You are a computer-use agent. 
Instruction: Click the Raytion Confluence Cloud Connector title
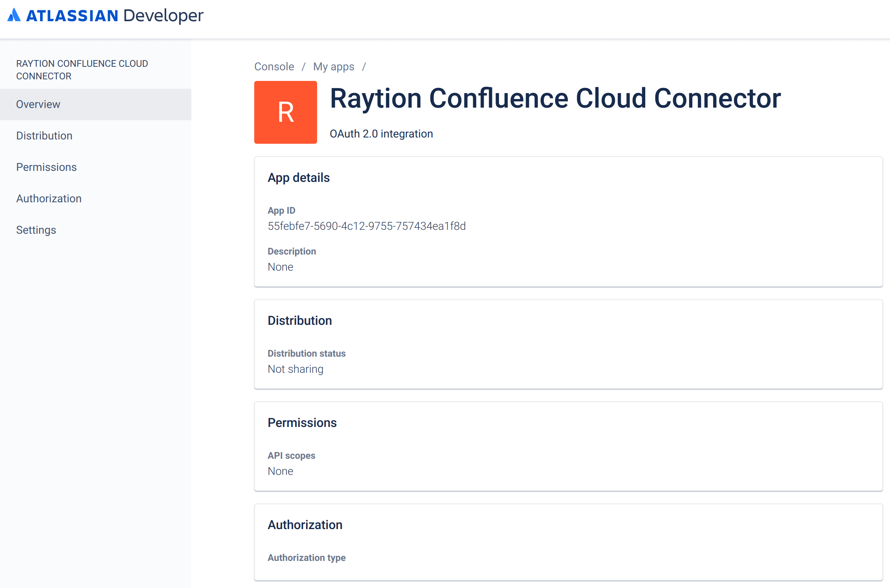555,98
